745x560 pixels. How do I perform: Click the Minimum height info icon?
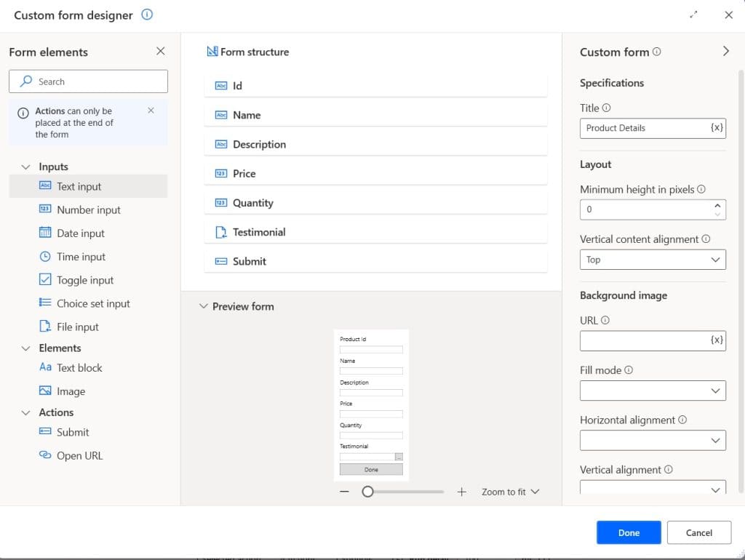[701, 189]
